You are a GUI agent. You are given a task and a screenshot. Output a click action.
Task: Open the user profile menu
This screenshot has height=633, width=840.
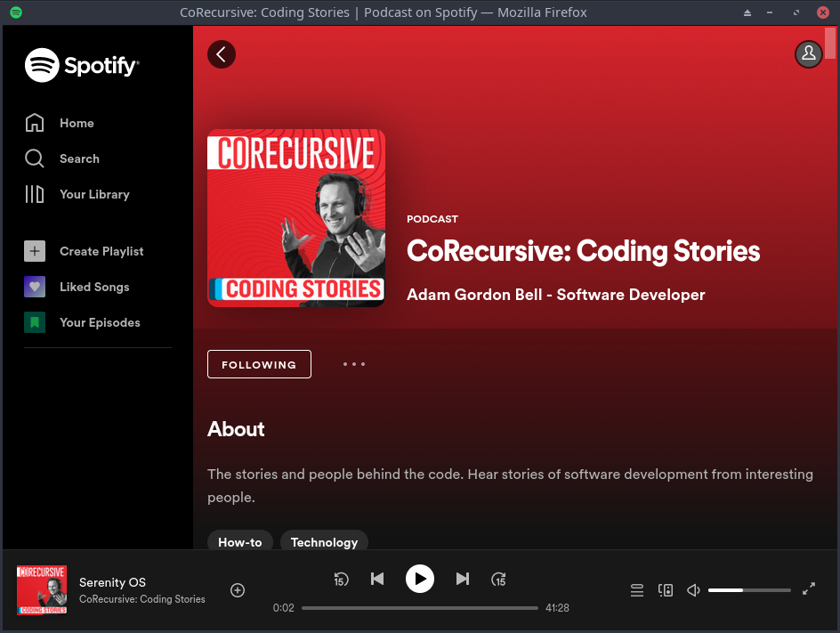point(808,54)
